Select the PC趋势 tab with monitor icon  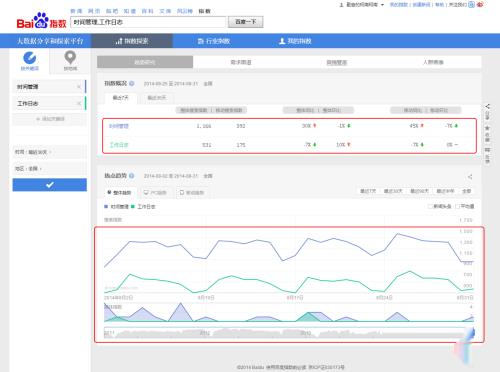155,193
